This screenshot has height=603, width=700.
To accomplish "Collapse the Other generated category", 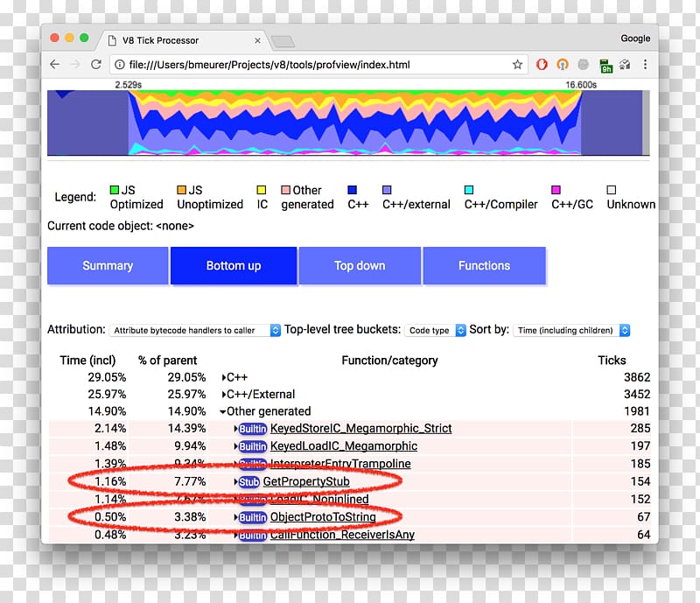I will click(223, 411).
